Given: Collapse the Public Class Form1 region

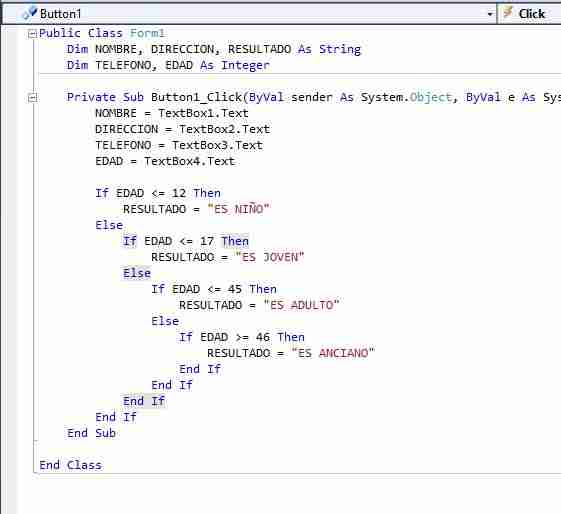Looking at the screenshot, I should tap(32, 34).
